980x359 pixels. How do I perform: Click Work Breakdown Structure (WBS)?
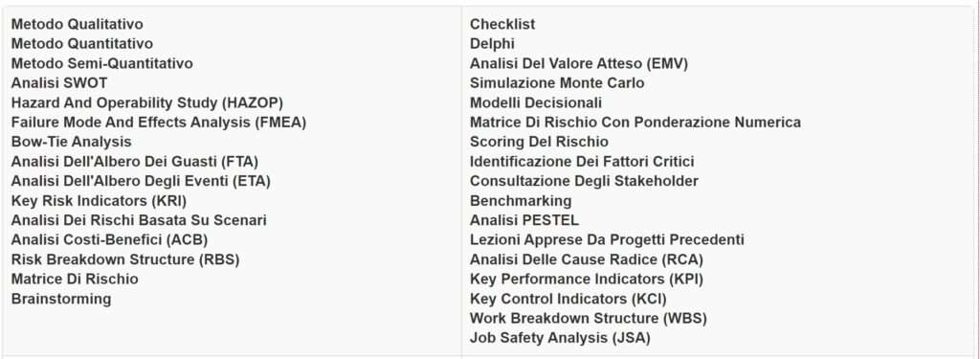click(589, 318)
